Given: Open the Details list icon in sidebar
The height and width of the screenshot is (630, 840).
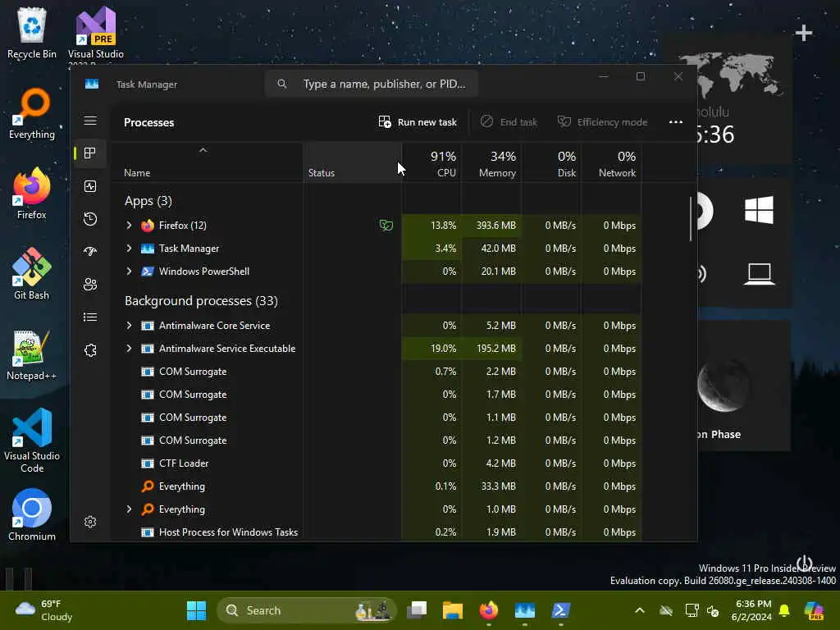Looking at the screenshot, I should [x=90, y=317].
